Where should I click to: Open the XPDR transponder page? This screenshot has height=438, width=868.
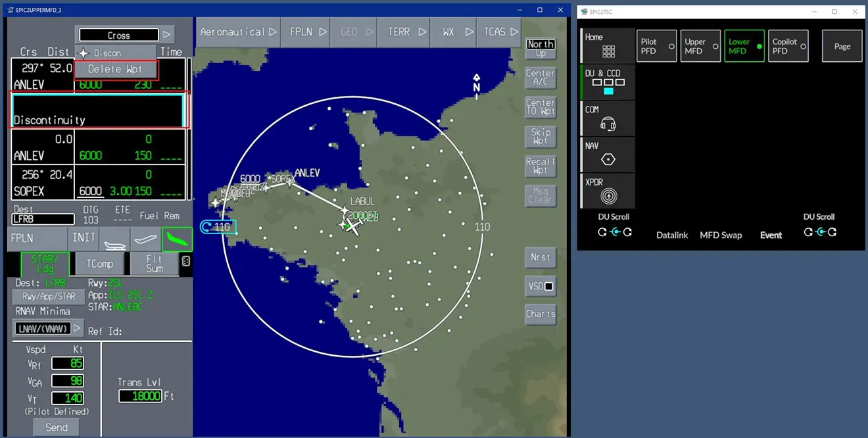pyautogui.click(x=608, y=196)
